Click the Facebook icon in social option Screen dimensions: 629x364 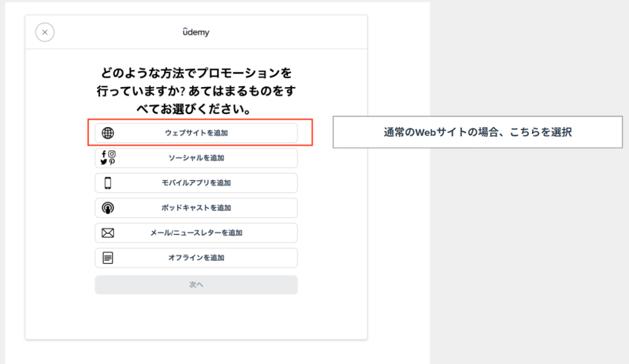coord(104,154)
